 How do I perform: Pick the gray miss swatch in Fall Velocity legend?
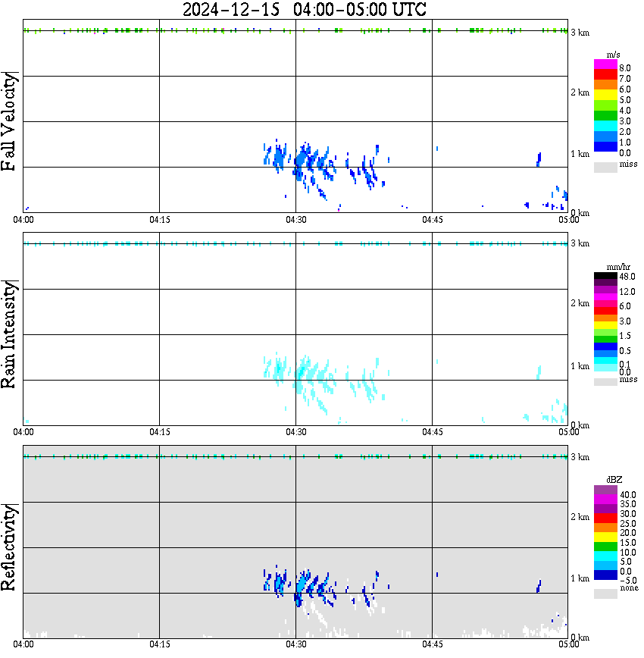(605, 168)
